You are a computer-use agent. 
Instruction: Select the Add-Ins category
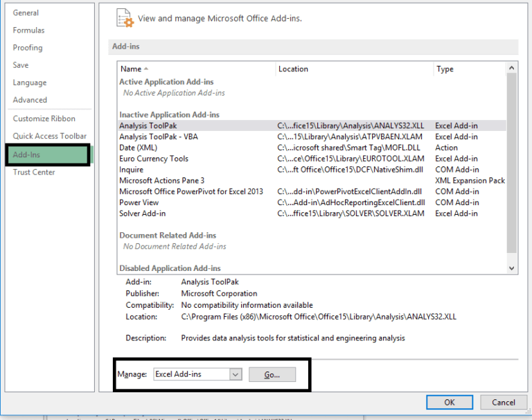(48, 155)
